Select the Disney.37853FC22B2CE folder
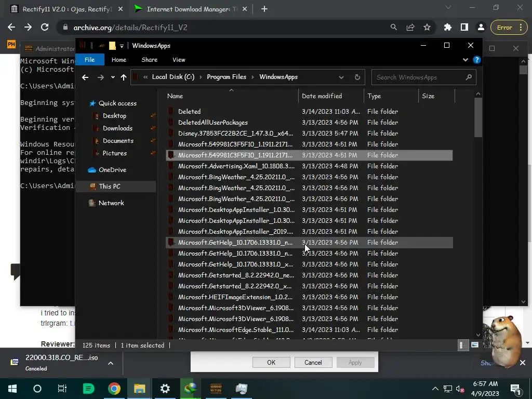Viewport: 532px width, 399px height. click(309, 134)
